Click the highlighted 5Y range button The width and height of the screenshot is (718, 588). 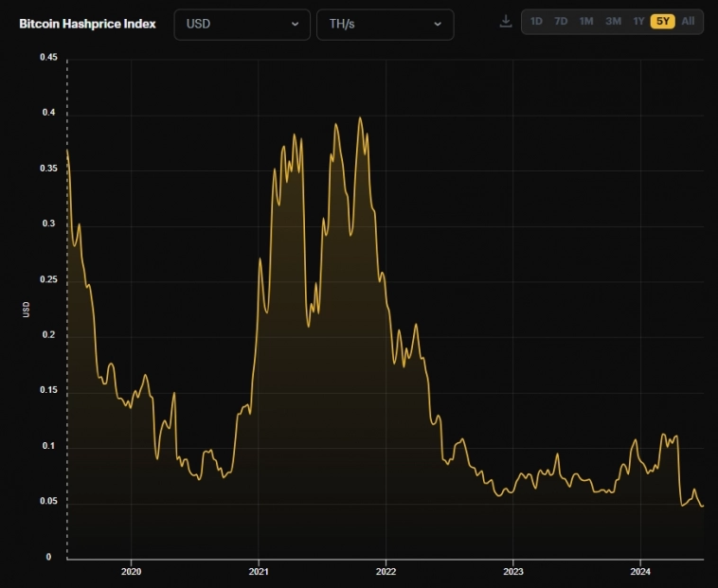pyautogui.click(x=662, y=21)
